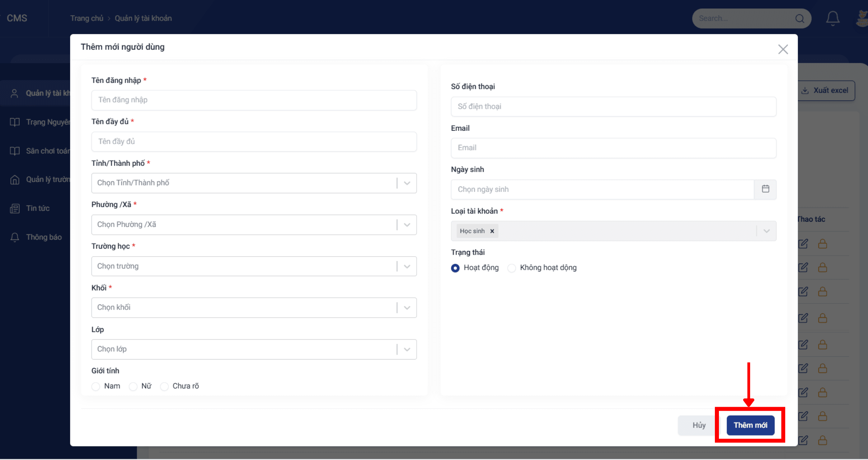Viewport: 868px width, 460px height.
Task: Click the Thêm mới button
Action: tap(750, 425)
